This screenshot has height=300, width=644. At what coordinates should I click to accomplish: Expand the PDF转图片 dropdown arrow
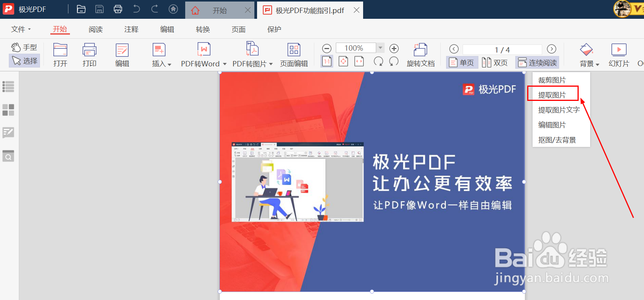[x=271, y=64]
